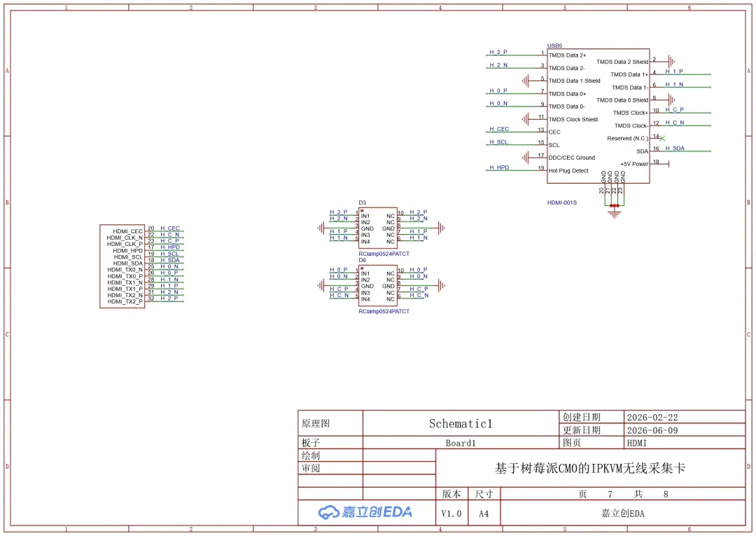The image size is (756, 536).
Task: Select the no-connect X mark on pin 14
Action: [x=662, y=139]
